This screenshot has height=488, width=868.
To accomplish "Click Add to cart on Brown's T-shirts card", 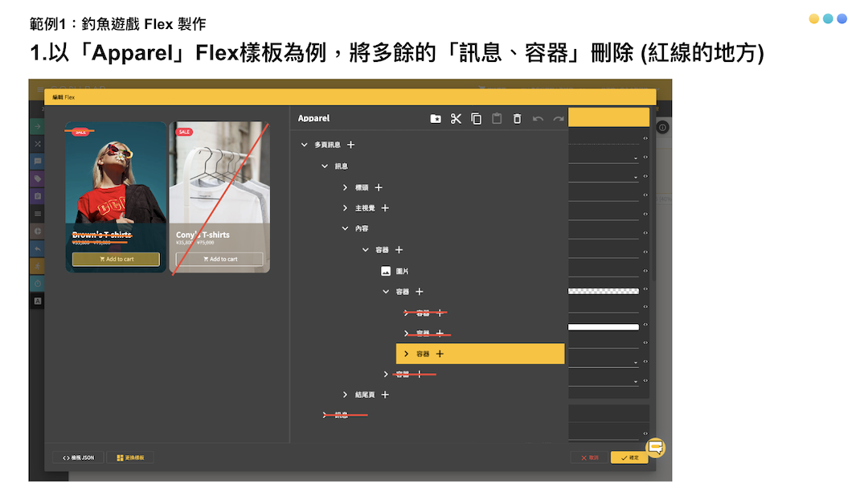I will pyautogui.click(x=117, y=259).
